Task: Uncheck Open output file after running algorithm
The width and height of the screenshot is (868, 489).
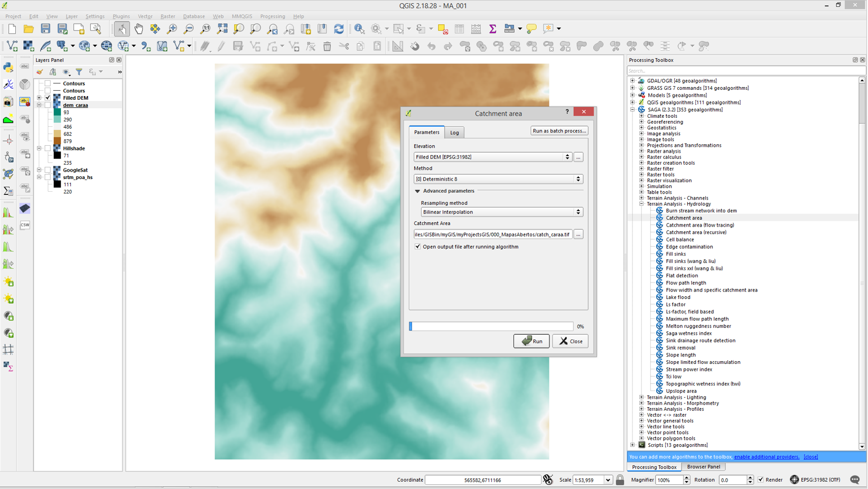Action: 418,247
